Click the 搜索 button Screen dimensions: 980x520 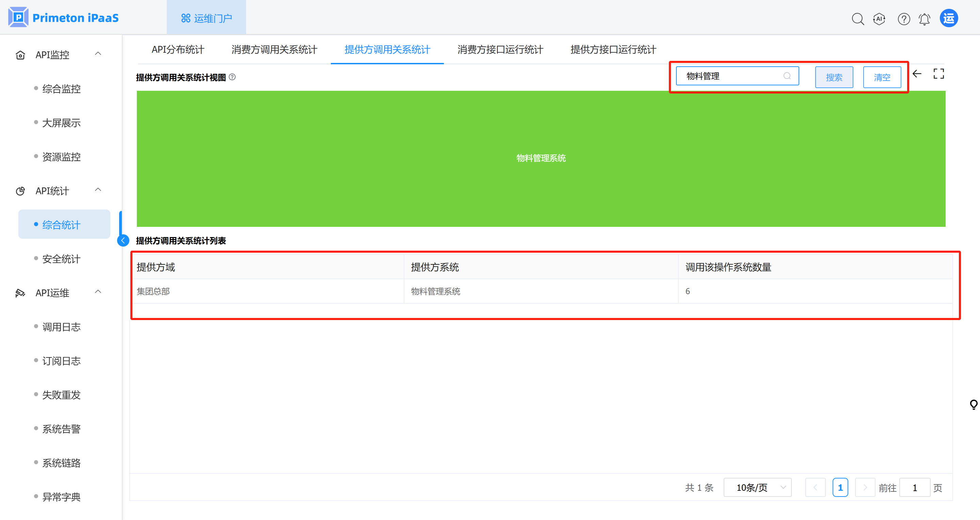tap(834, 77)
